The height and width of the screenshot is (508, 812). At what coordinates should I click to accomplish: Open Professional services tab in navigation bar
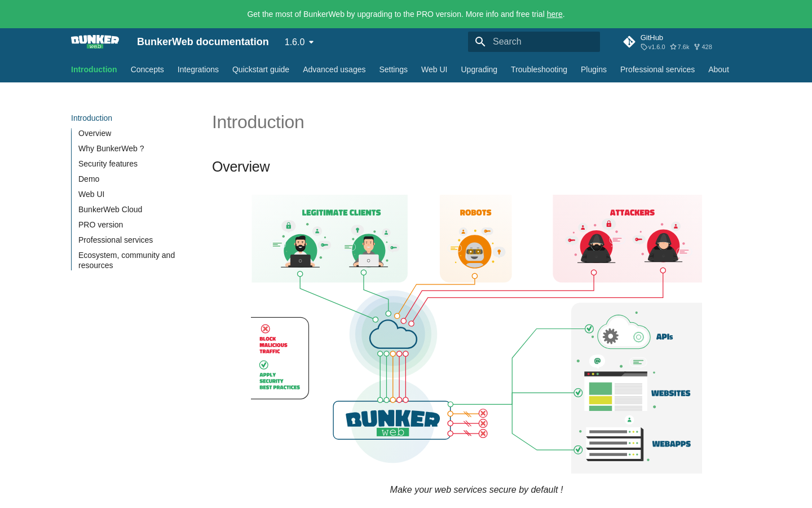[657, 69]
